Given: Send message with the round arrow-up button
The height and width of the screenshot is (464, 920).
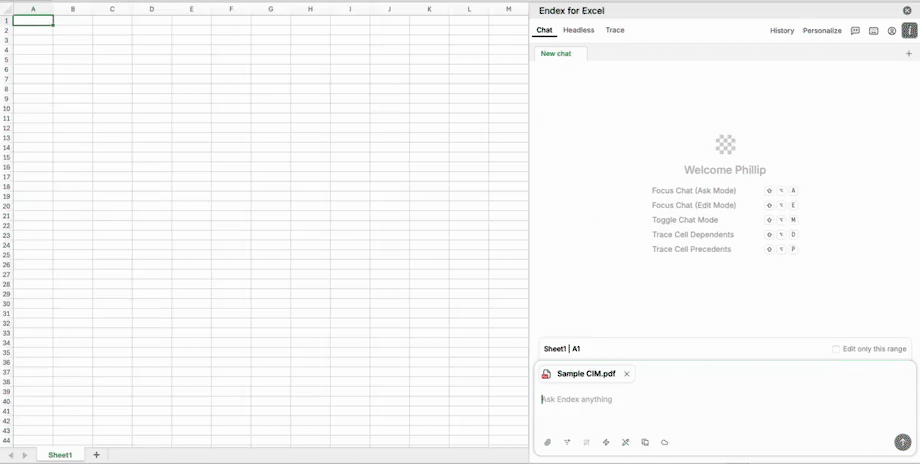Looking at the screenshot, I should 902,442.
